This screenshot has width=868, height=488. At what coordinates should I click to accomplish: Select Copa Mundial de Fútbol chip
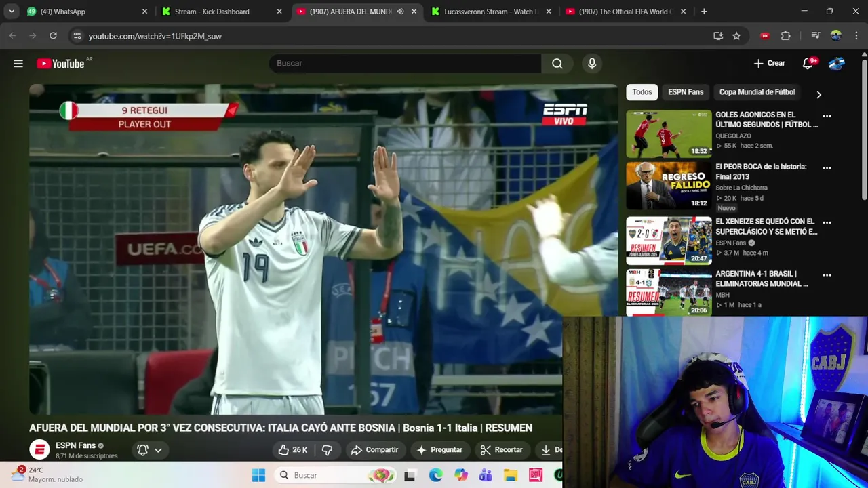click(757, 92)
